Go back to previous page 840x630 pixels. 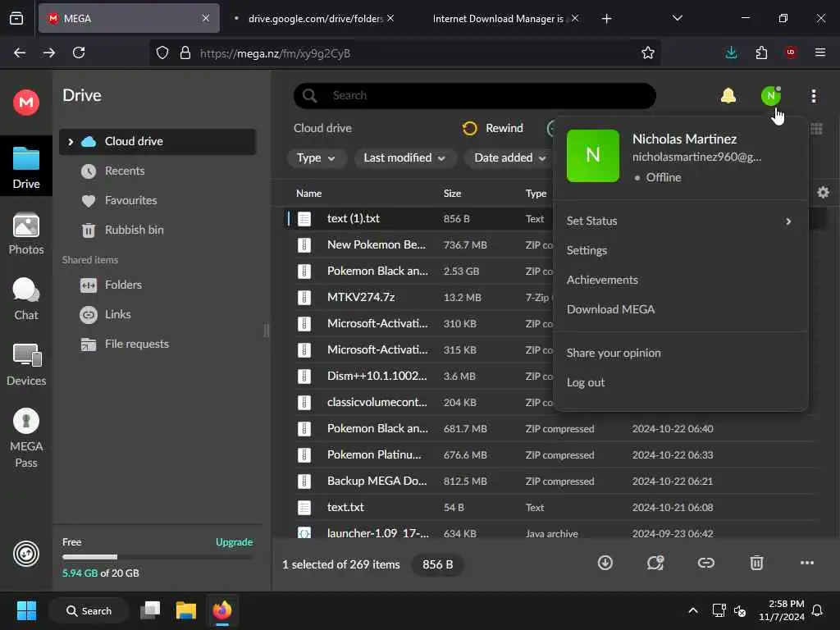click(x=20, y=52)
